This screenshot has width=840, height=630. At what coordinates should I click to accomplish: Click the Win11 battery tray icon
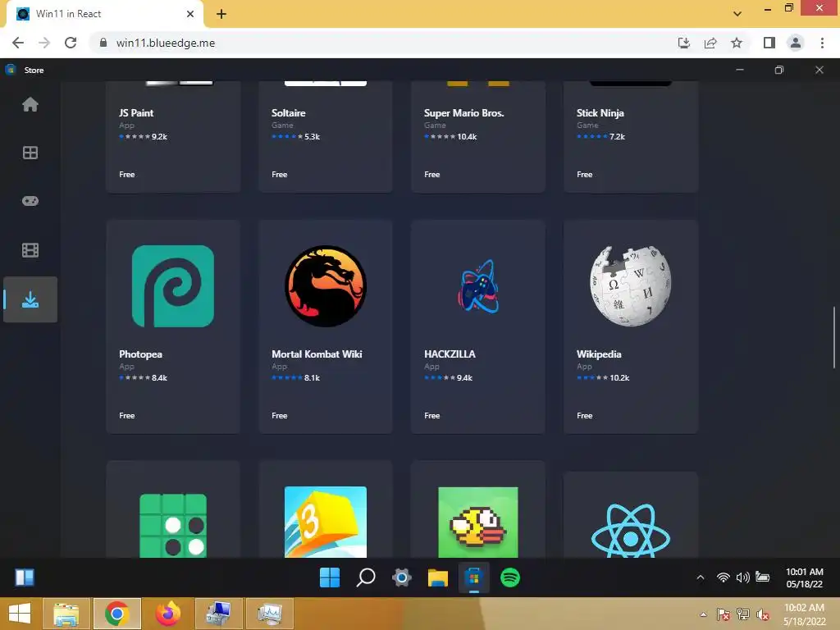coord(762,577)
